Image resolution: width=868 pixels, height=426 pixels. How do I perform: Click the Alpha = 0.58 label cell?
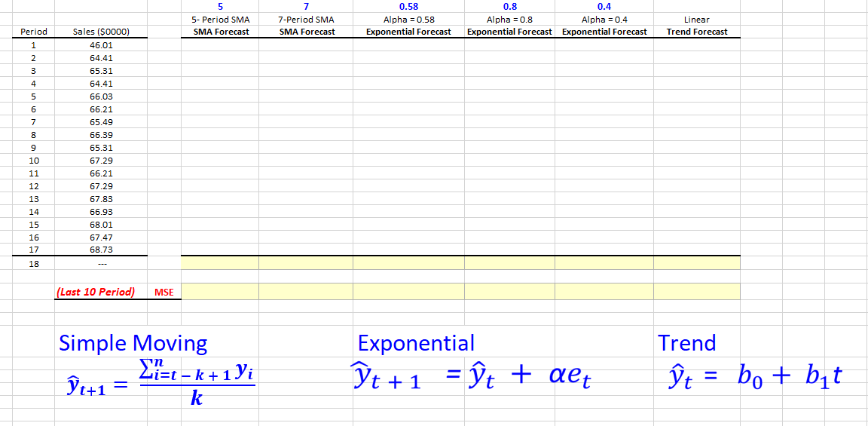point(408,20)
